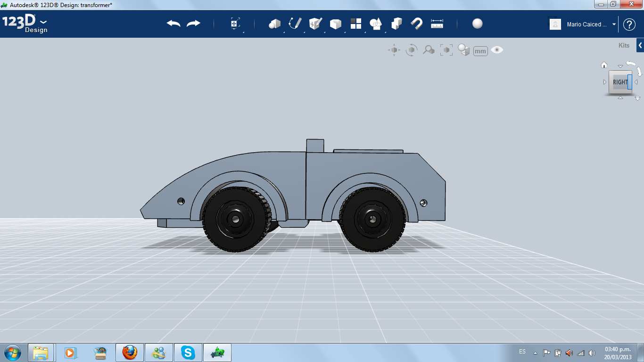This screenshot has height=362, width=644.
Task: Click the view cube top triangle arrow
Action: 620,66
